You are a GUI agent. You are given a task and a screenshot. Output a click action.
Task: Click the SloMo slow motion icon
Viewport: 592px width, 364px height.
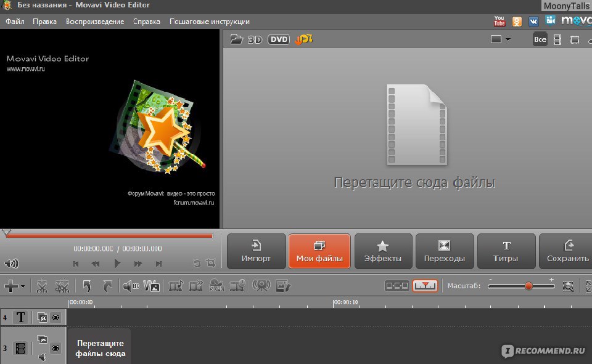216,286
